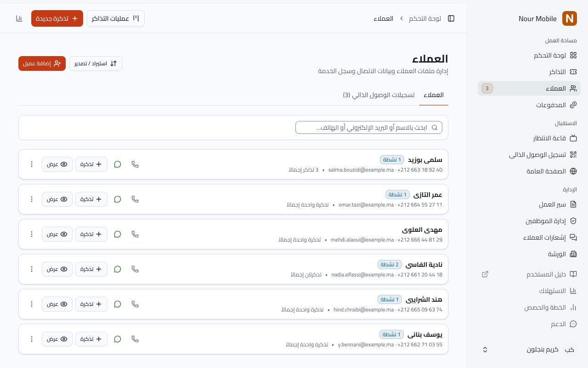Open more options for سلمى بوزيد
Screen dimensions: 588x368
(32, 164)
